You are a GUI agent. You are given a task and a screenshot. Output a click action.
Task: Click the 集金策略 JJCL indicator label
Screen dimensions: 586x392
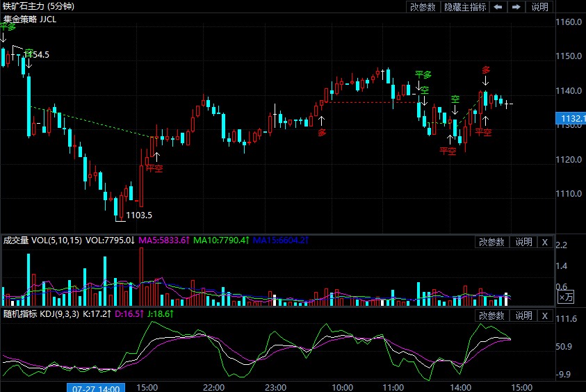(x=30, y=19)
